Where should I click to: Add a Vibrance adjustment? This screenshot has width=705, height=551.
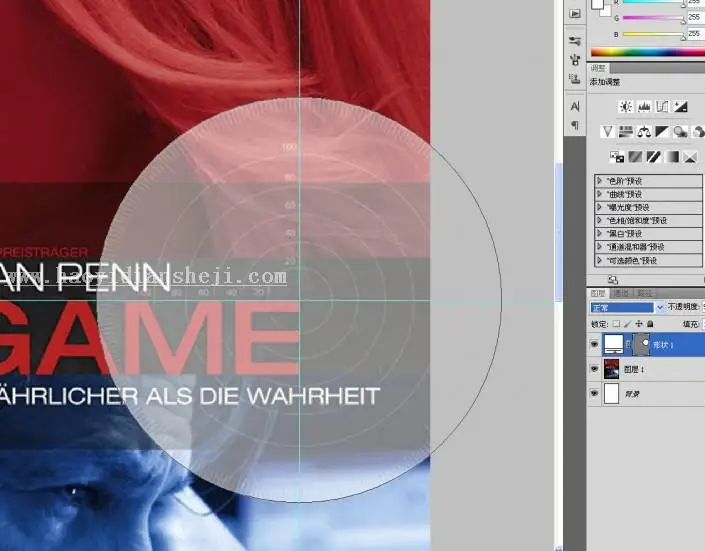click(x=607, y=132)
